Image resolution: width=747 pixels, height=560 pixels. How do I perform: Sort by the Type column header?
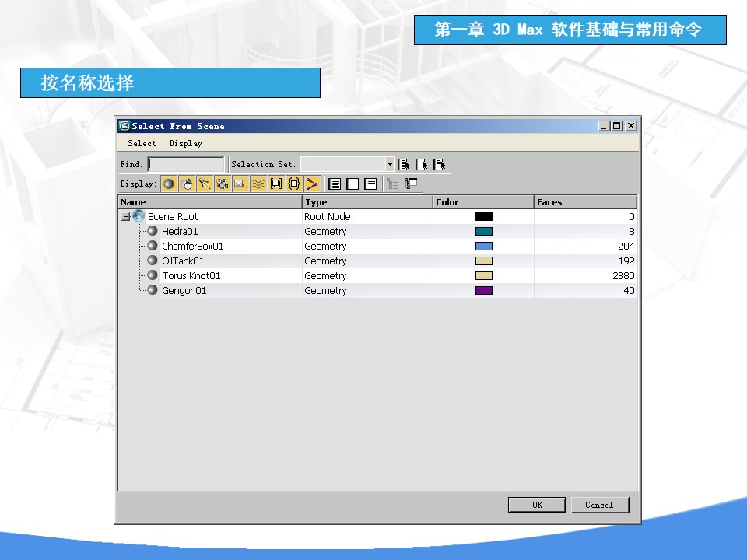point(368,202)
